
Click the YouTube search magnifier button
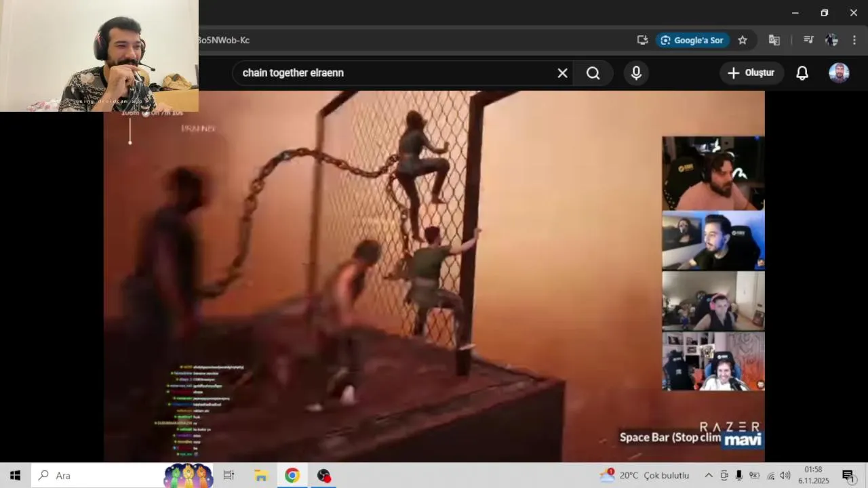pos(593,73)
